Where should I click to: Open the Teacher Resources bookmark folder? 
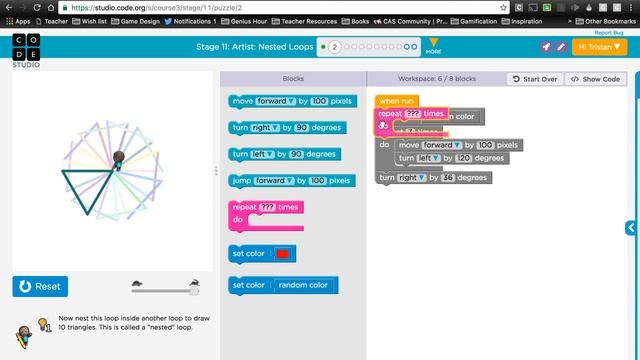pos(304,21)
